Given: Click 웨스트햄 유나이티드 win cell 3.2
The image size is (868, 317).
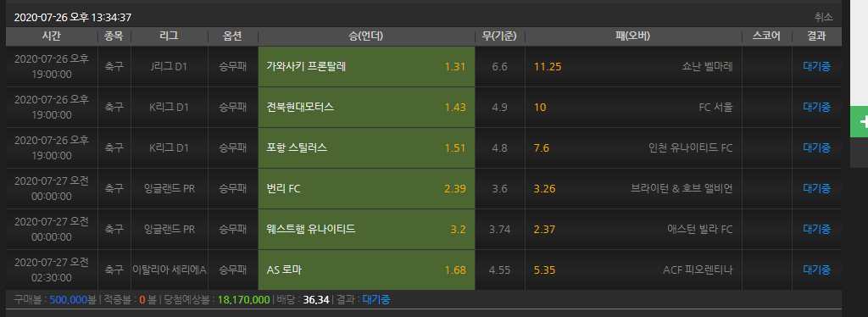Looking at the screenshot, I should pos(366,229).
